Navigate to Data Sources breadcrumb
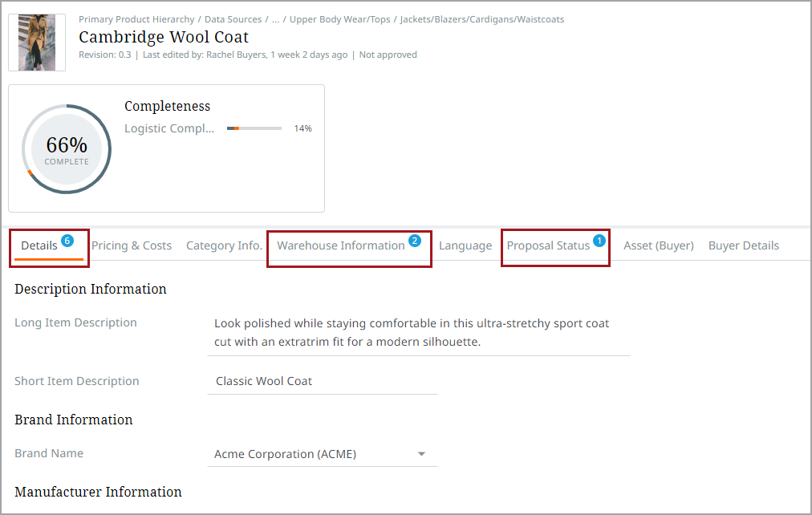This screenshot has height=515, width=812. click(233, 19)
